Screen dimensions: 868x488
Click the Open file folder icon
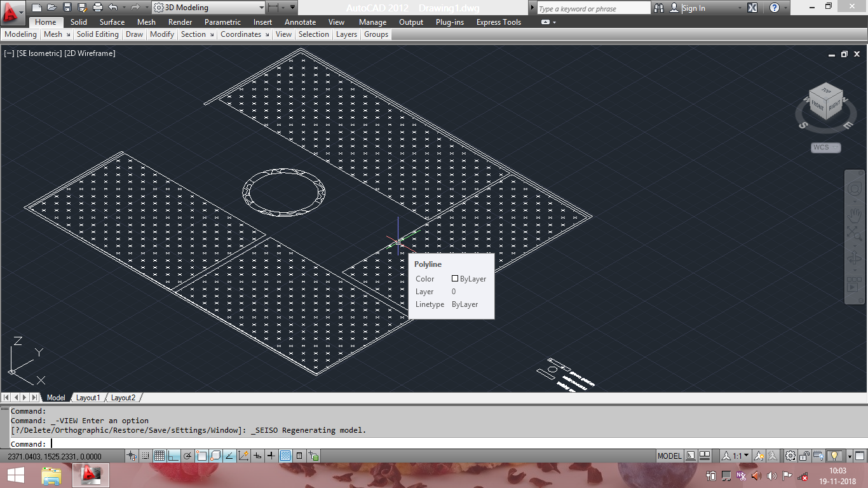(52, 8)
